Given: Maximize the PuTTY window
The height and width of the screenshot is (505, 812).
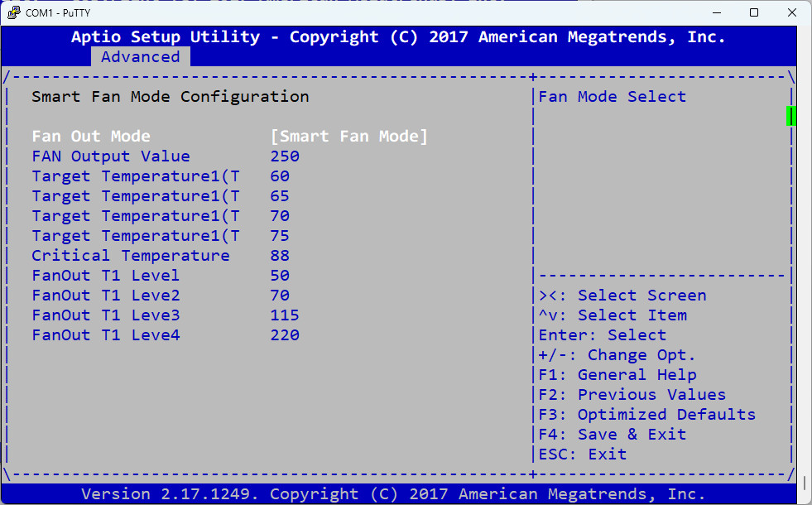Looking at the screenshot, I should click(x=754, y=12).
